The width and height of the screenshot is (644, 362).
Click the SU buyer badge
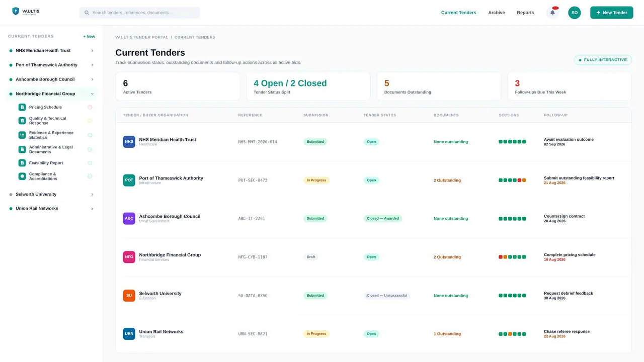click(129, 296)
